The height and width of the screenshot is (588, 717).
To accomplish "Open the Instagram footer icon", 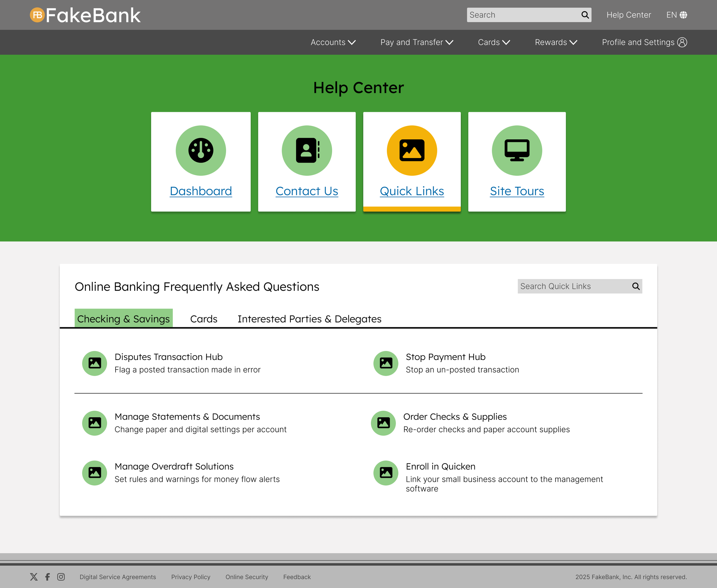I will [x=61, y=577].
